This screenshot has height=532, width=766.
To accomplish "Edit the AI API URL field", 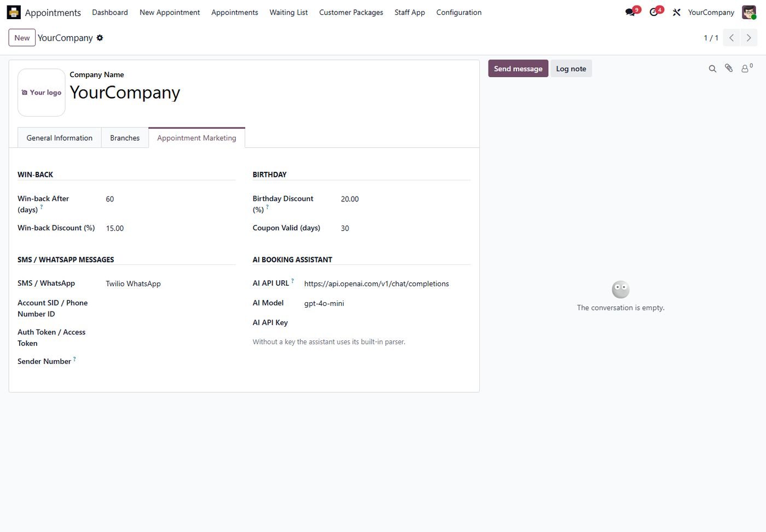I will pos(387,284).
